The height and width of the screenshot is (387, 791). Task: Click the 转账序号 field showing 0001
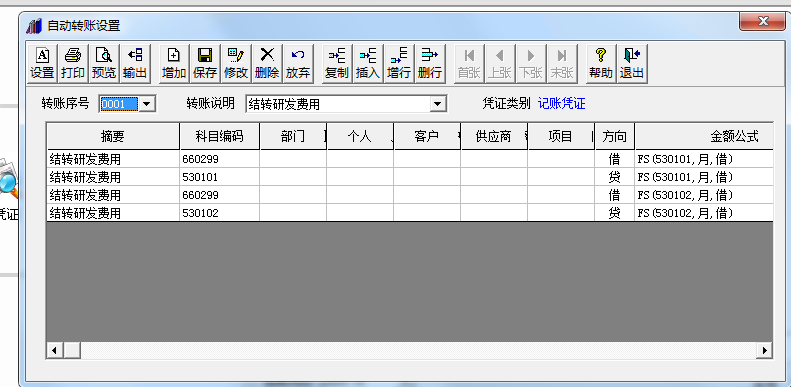[119, 104]
